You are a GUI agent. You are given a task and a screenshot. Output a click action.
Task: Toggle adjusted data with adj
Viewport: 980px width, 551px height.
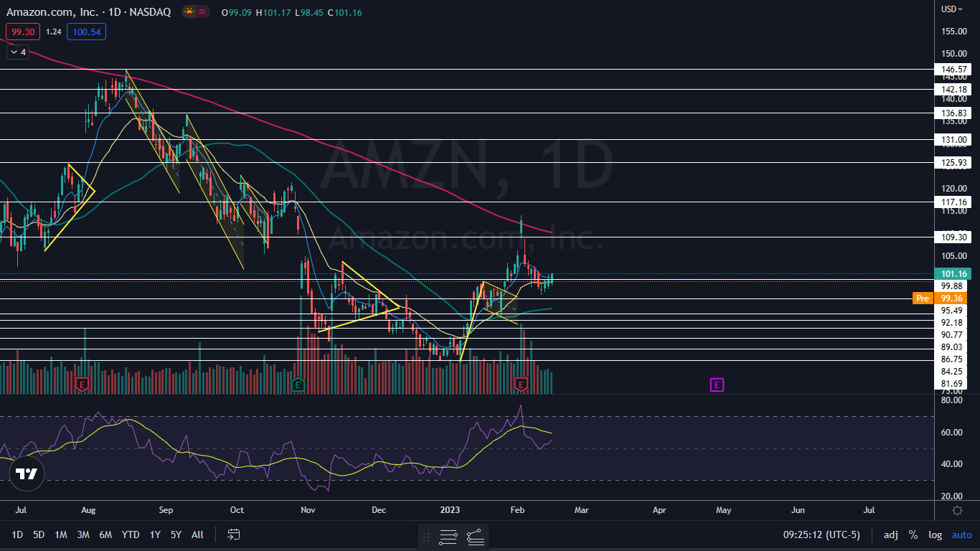[x=890, y=534]
